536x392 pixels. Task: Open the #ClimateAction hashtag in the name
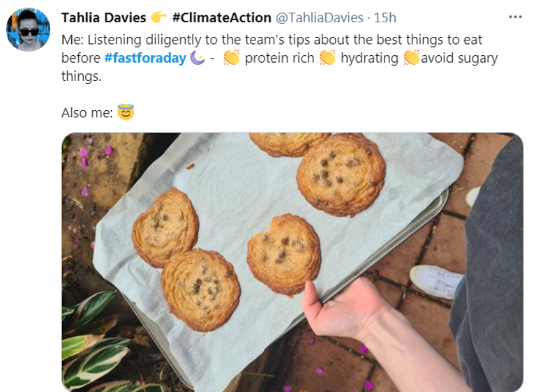pos(221,17)
